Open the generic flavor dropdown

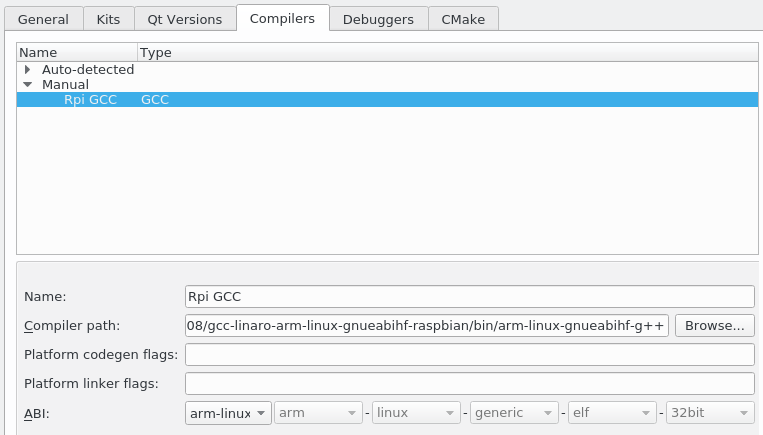[513, 412]
